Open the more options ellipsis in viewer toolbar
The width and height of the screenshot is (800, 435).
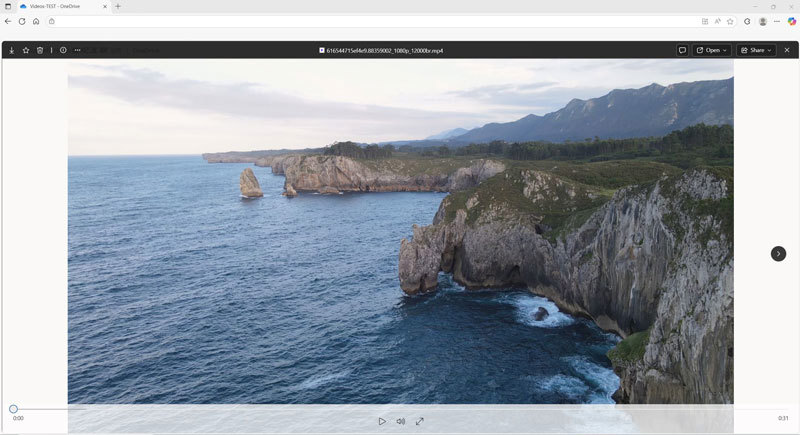point(77,50)
